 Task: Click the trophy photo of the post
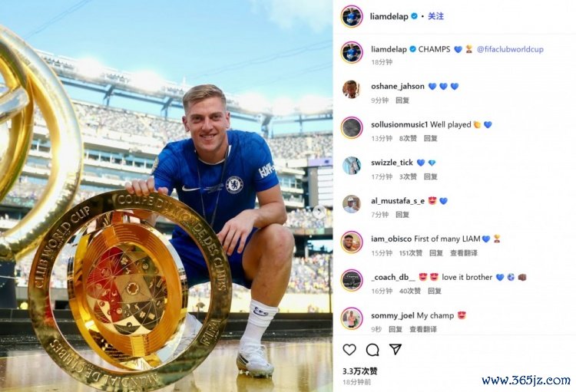(x=166, y=196)
